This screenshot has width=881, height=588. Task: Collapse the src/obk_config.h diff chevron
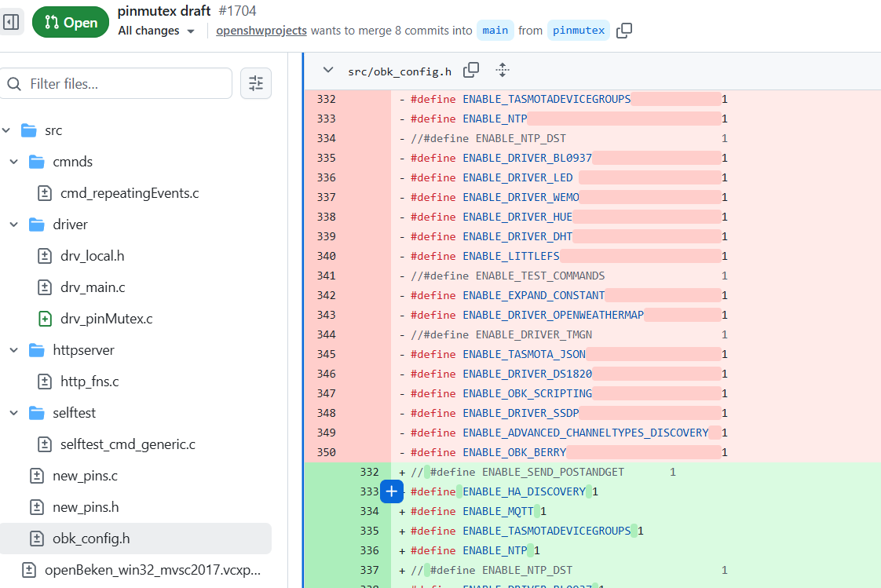328,70
